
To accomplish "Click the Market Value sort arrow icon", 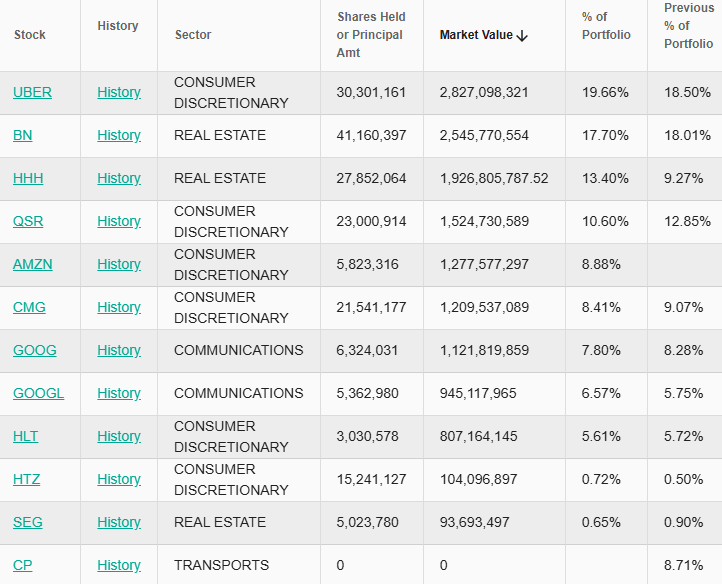I will pyautogui.click(x=522, y=35).
